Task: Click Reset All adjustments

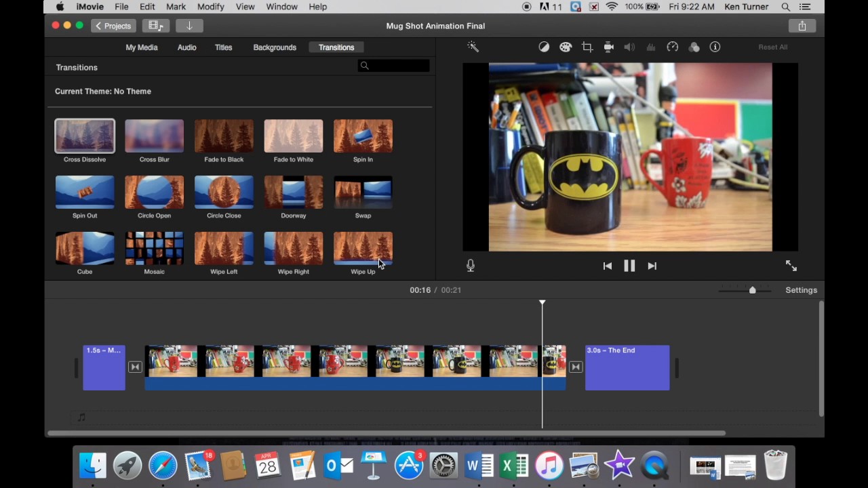Action: tap(773, 47)
